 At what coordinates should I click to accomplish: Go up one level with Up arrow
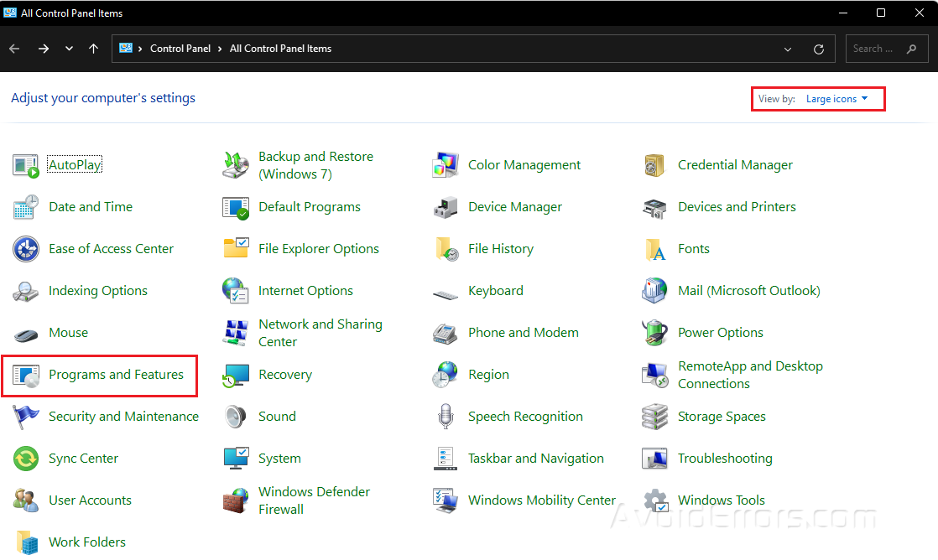[x=93, y=49]
